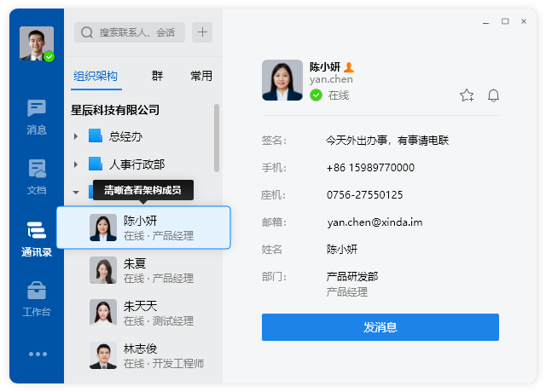
Task: Open the 工作台 workbench sidebar icon
Action: 37,299
